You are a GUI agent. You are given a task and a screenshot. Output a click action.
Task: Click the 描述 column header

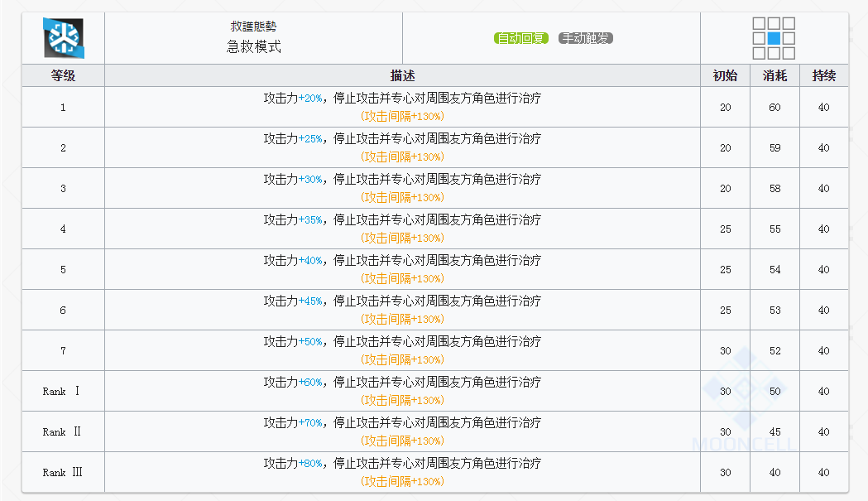pyautogui.click(x=402, y=75)
